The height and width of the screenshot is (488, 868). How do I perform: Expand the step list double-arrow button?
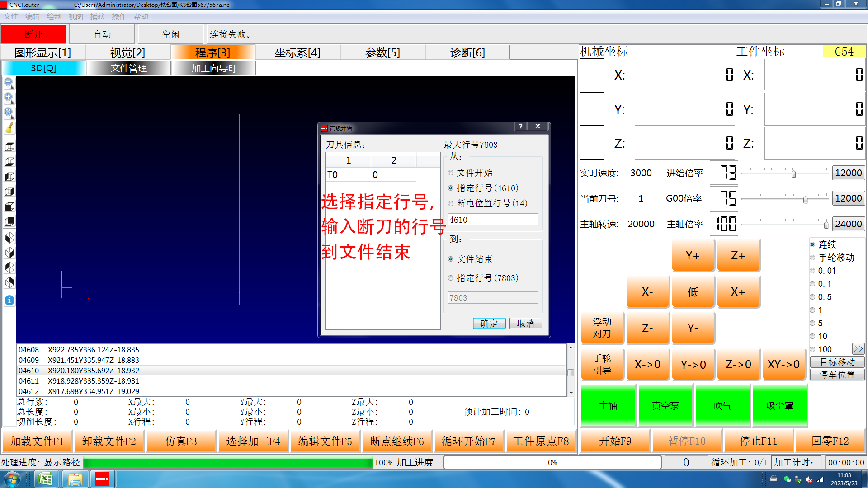click(858, 349)
